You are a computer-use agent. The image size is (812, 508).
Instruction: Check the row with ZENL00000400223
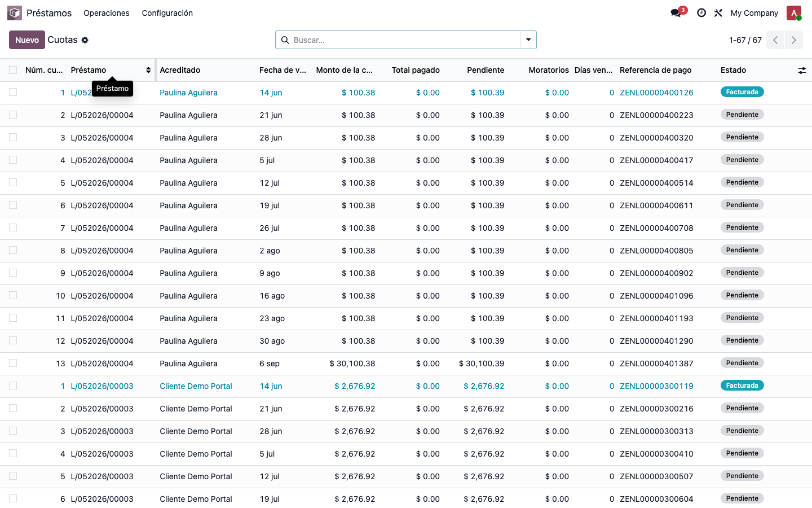13,115
